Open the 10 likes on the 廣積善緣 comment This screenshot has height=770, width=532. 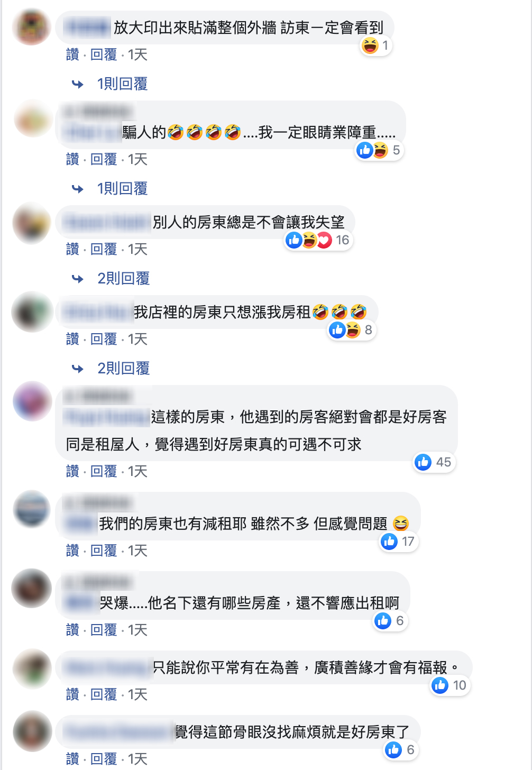click(x=451, y=686)
